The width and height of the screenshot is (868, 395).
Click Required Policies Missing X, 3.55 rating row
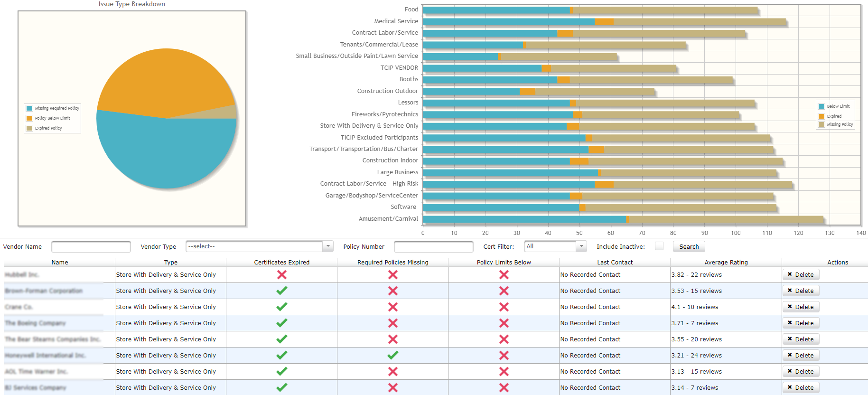(393, 339)
